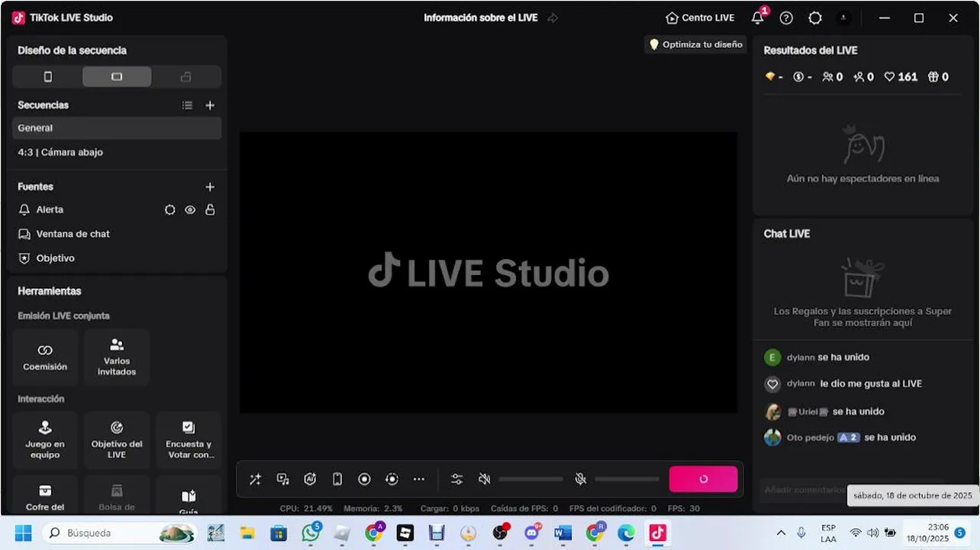Click the dashed-circle clip capture icon
980x550 pixels.
pos(392,479)
